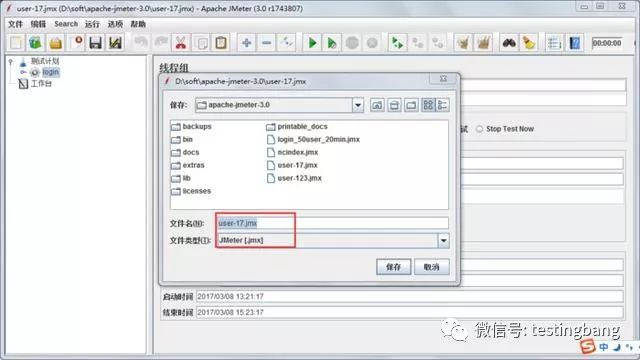The image size is (640, 360).
Task: Click the Clear All double broom icon
Action: (x=483, y=42)
